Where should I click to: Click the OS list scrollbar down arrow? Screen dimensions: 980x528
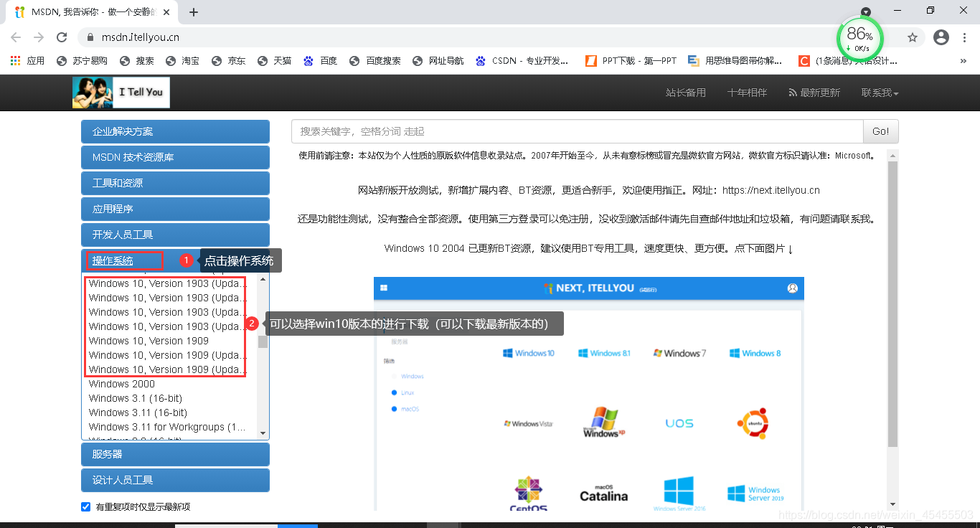[x=263, y=433]
